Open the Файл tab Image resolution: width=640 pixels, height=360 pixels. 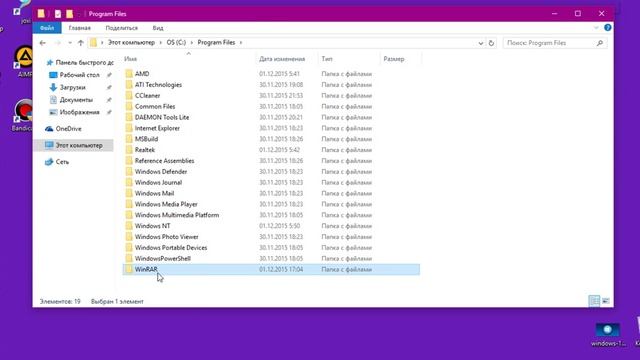[x=47, y=28]
